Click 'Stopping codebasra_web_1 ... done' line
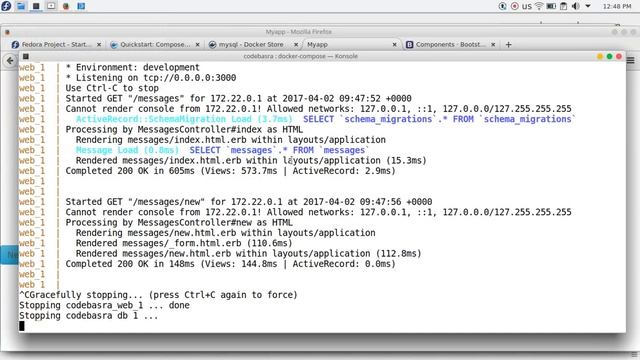 [x=104, y=305]
